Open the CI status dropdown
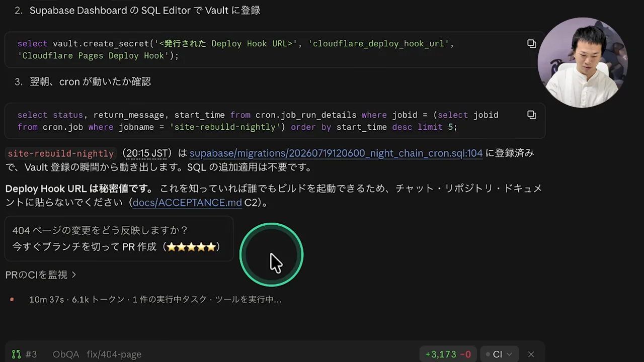 coord(499,354)
